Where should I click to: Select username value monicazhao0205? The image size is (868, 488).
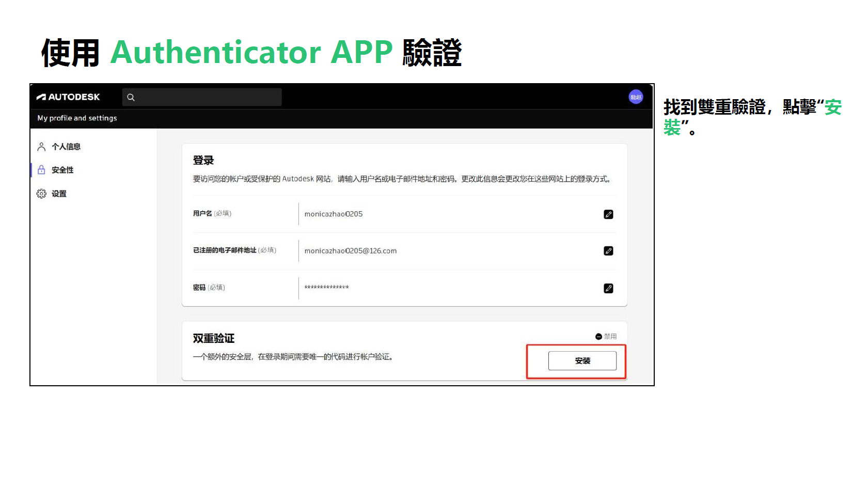(334, 214)
